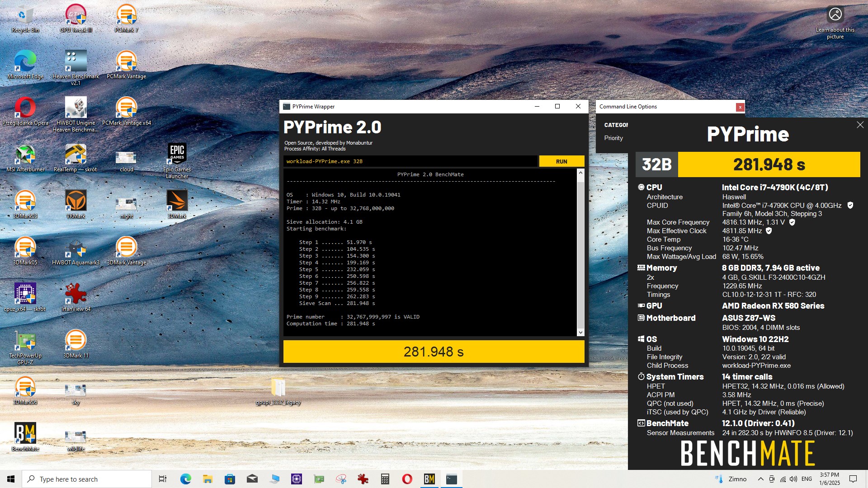Launch 3DMark 11 desktop shortcut
Screen dimensions: 868x488
[76, 344]
